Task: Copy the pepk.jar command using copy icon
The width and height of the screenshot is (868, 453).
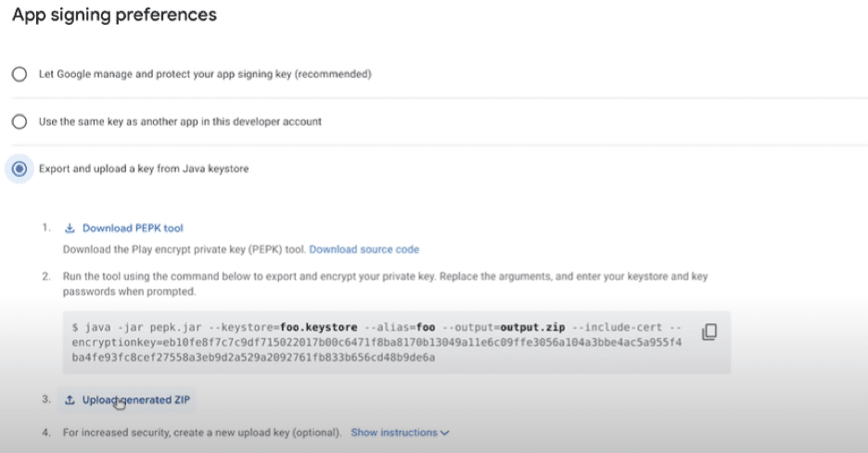Action: 709,332
